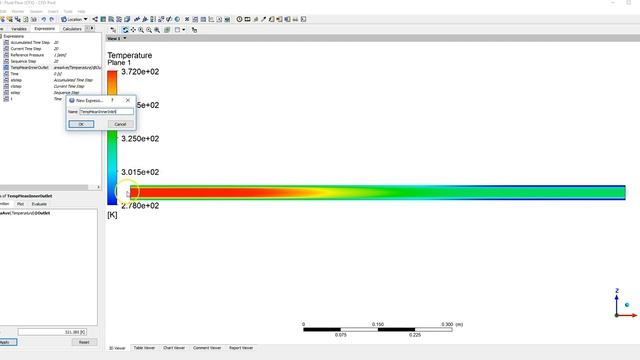Viewport: 640px width, 360px height.
Task: Open the View 1 dropdown arrow
Action: [x=124, y=38]
